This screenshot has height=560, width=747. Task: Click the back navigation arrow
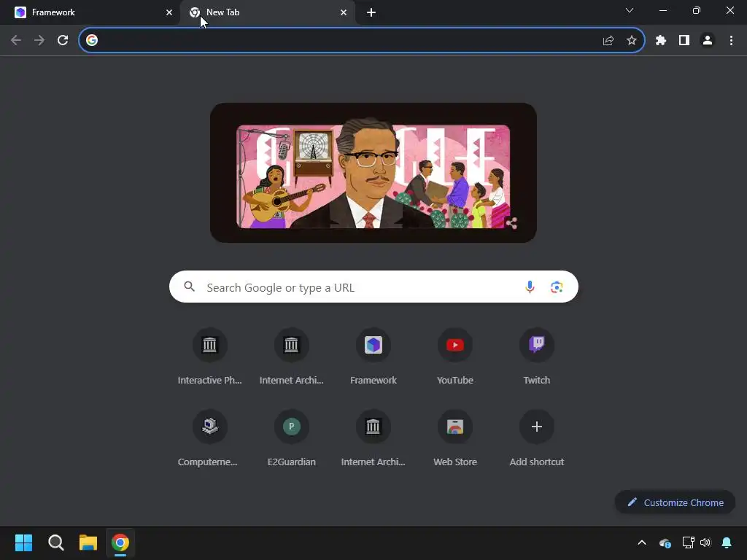[x=16, y=41]
